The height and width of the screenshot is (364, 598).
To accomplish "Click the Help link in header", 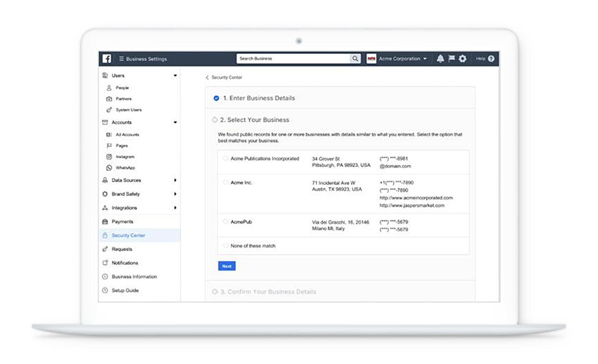I will (x=480, y=59).
